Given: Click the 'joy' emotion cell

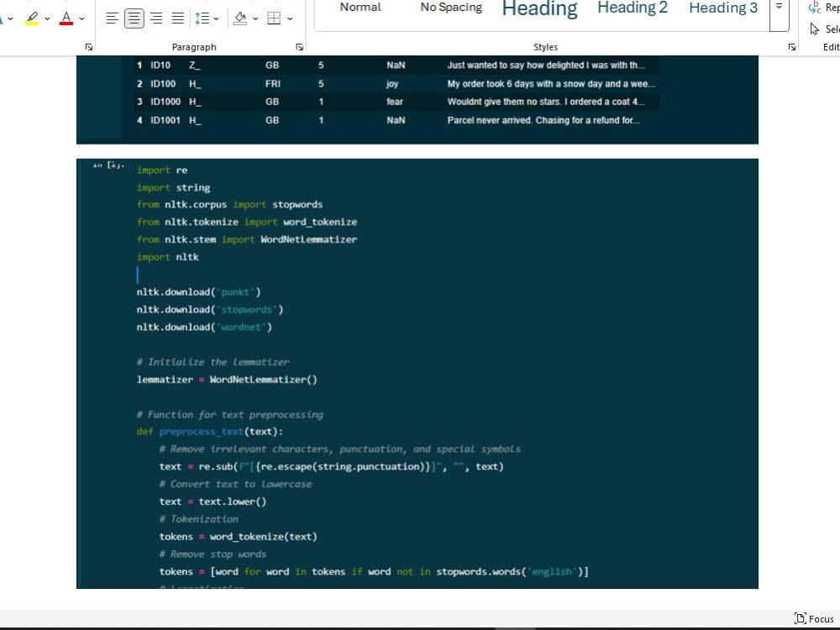Looking at the screenshot, I should (392, 84).
